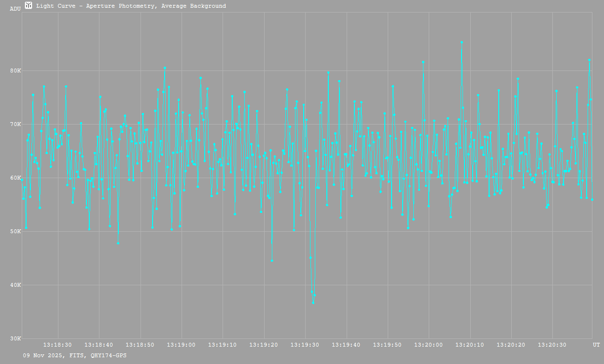This screenshot has width=604, height=364.
Task: Click the highest peak data point above 80K
Action: pos(462,42)
